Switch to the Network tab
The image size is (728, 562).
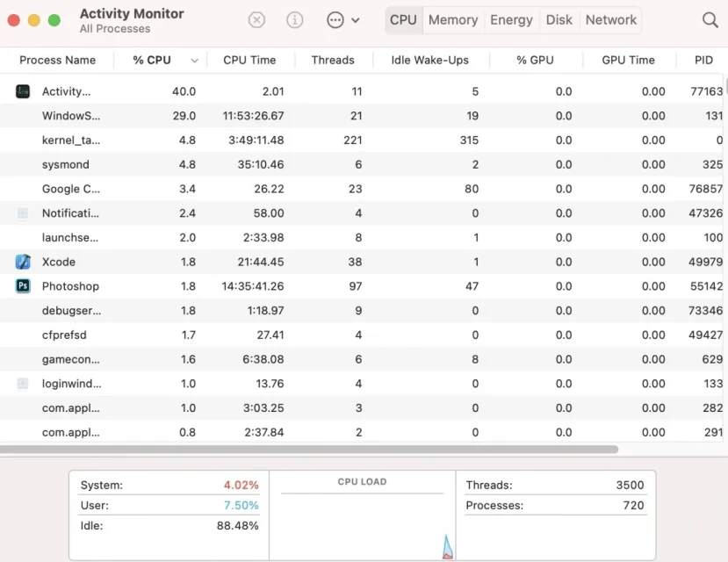[x=611, y=20]
